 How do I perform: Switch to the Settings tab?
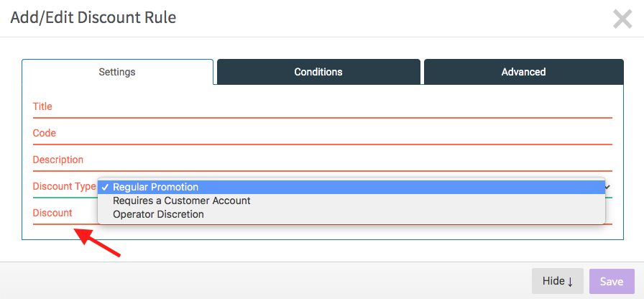coord(117,72)
